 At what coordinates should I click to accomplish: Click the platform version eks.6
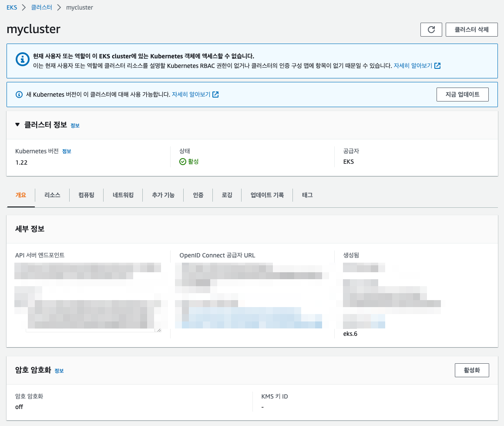coord(350,334)
